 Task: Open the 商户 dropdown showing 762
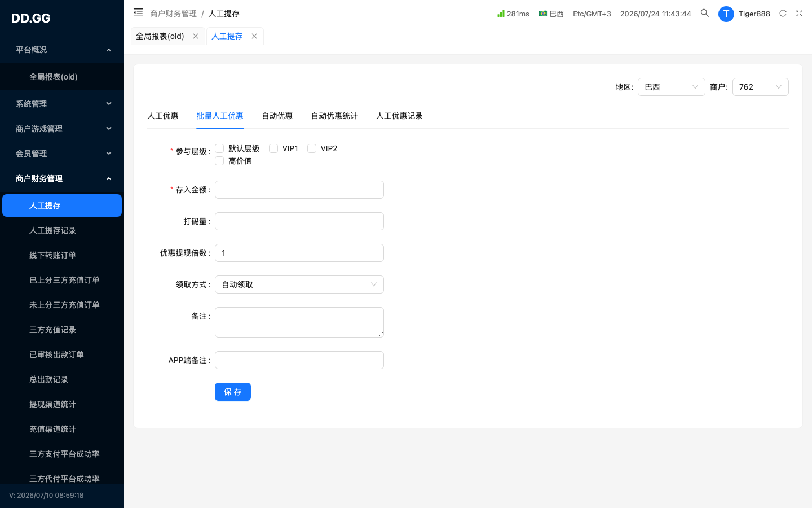[x=760, y=87]
